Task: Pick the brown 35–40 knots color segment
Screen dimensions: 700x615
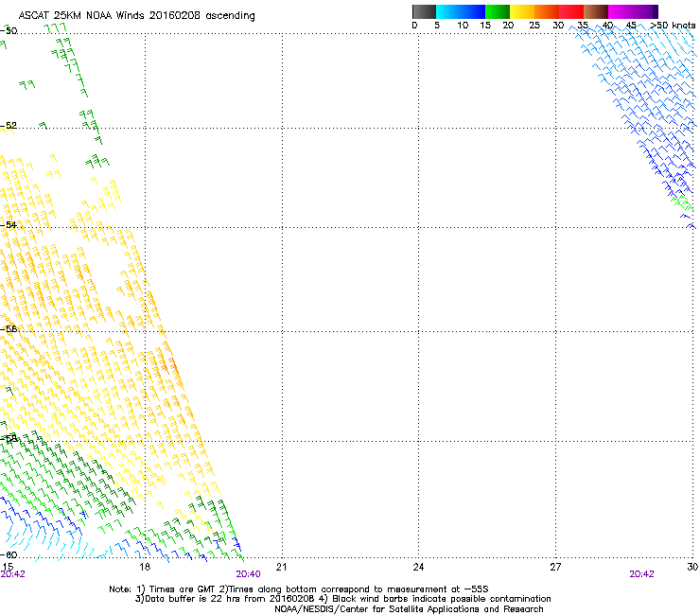Action: pos(596,11)
